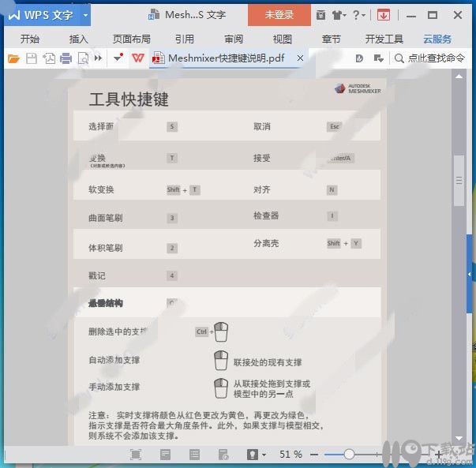Click the 工具快捷键 heading
476x468 pixels.
[x=129, y=99]
